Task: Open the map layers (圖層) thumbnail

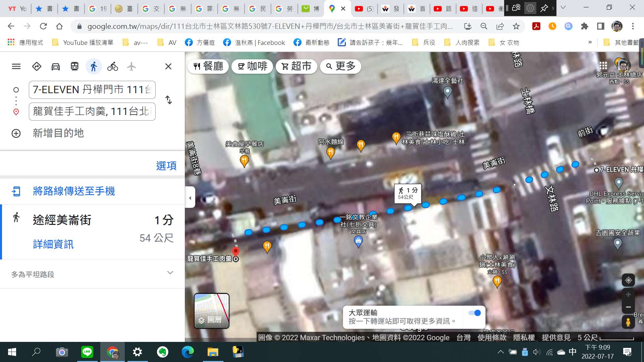Action: pos(212,311)
